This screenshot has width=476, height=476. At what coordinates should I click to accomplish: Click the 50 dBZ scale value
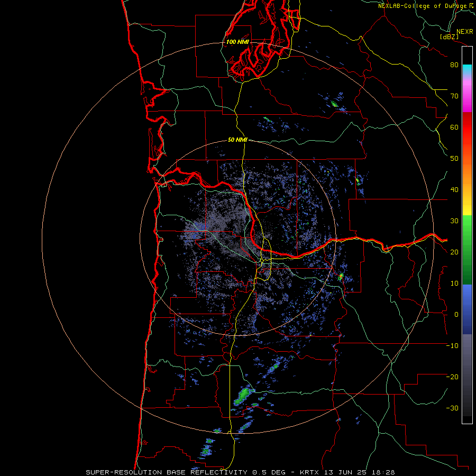[x=454, y=159]
